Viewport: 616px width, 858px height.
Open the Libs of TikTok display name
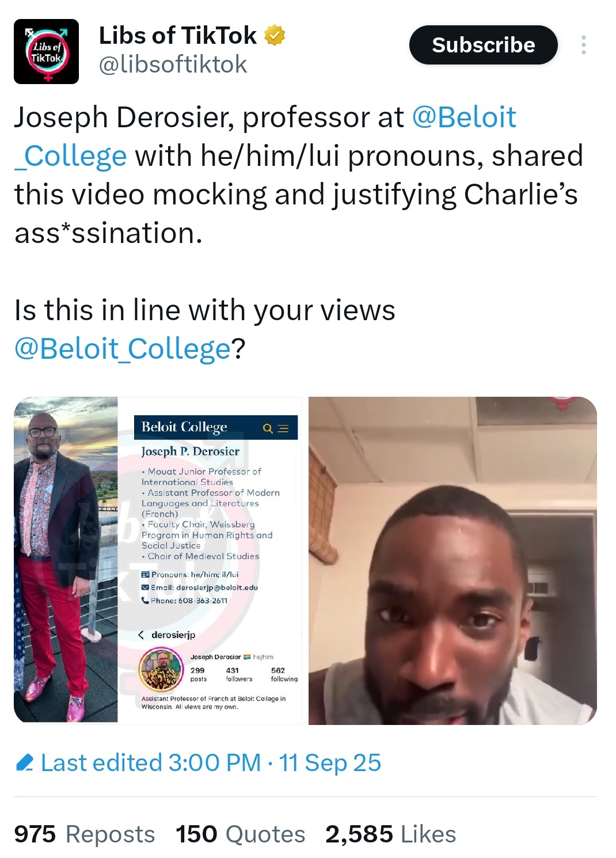pyautogui.click(x=178, y=36)
